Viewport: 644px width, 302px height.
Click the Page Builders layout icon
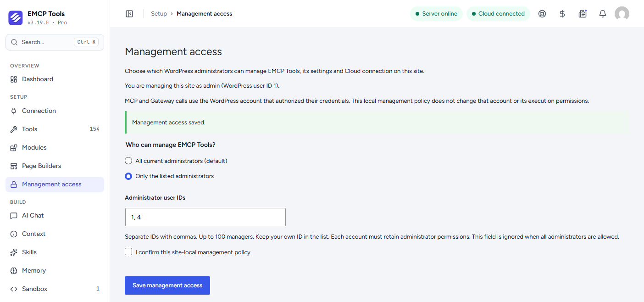click(x=14, y=166)
